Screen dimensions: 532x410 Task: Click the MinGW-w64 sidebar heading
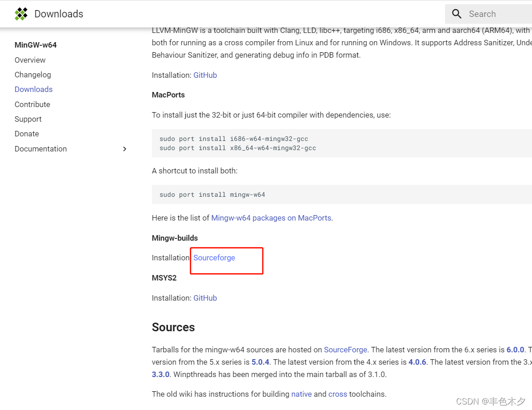coord(35,45)
